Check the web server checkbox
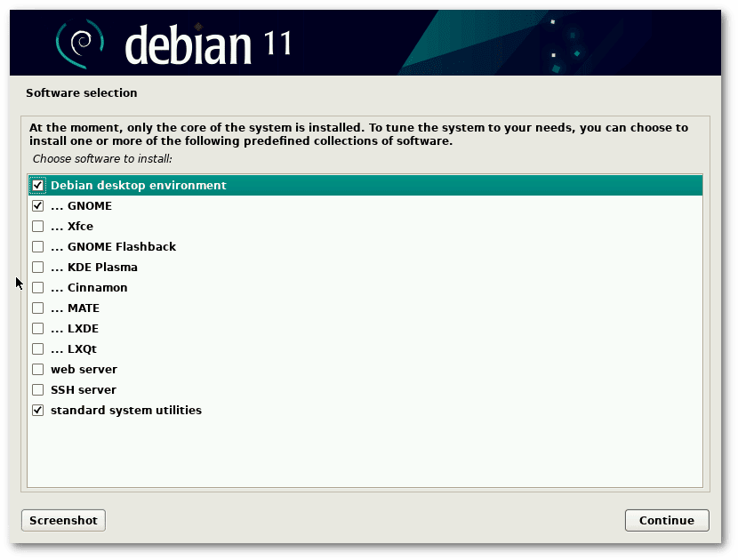Screen dimensions: 738x560 click(x=37, y=370)
